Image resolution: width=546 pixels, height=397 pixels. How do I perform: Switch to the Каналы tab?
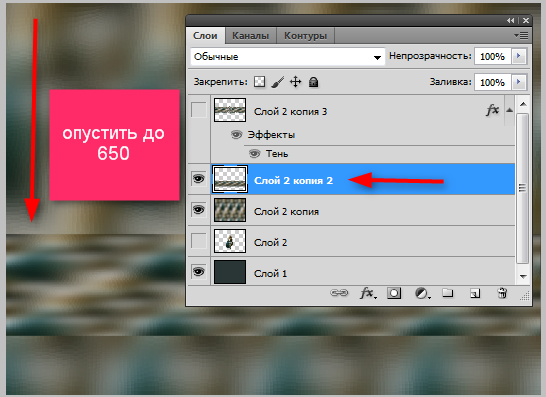pos(251,36)
